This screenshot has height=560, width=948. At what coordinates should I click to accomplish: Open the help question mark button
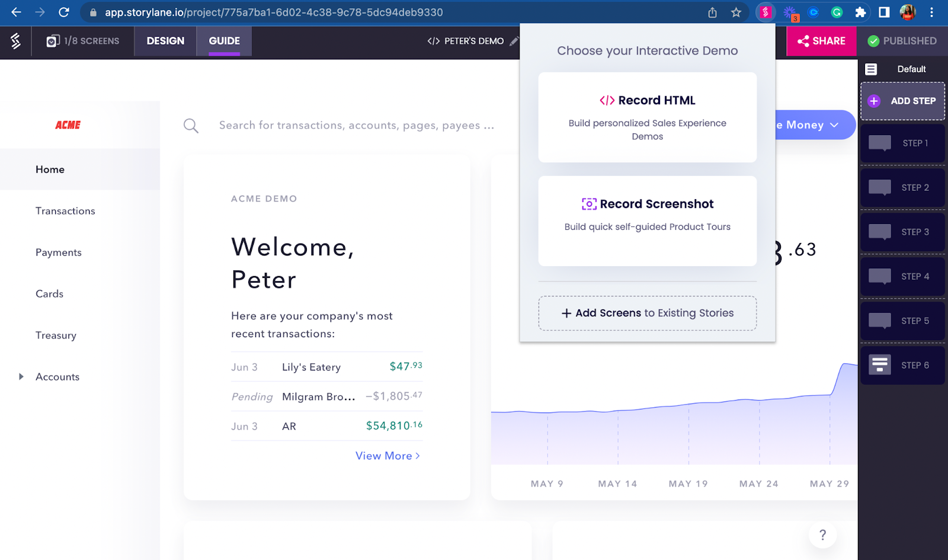point(822,535)
